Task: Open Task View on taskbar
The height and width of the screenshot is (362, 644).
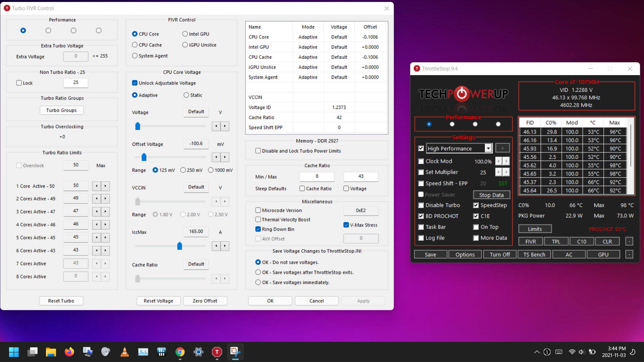Action: point(33,352)
